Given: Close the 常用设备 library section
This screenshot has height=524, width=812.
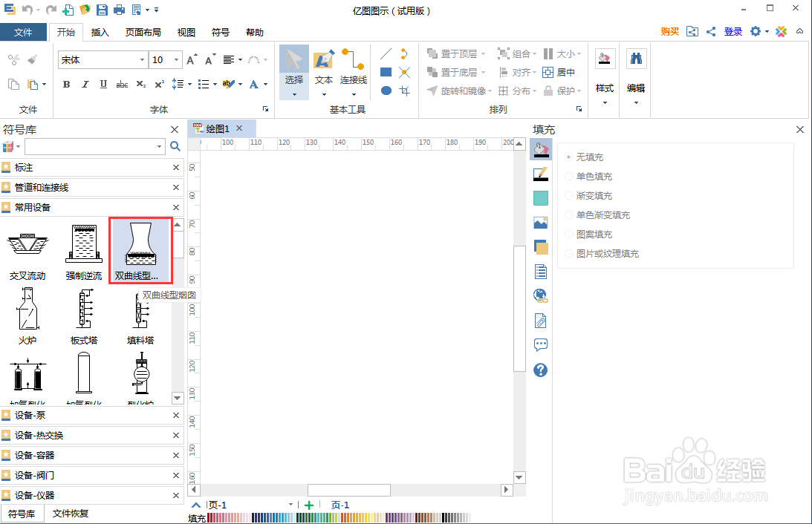Looking at the screenshot, I should 176,207.
